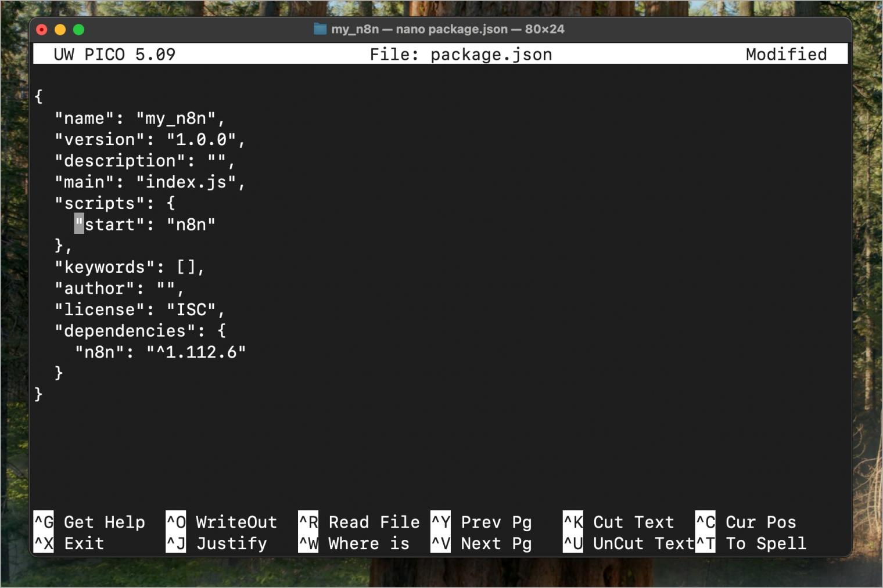Select the ^Y Prev Pg shortcut

(x=481, y=522)
